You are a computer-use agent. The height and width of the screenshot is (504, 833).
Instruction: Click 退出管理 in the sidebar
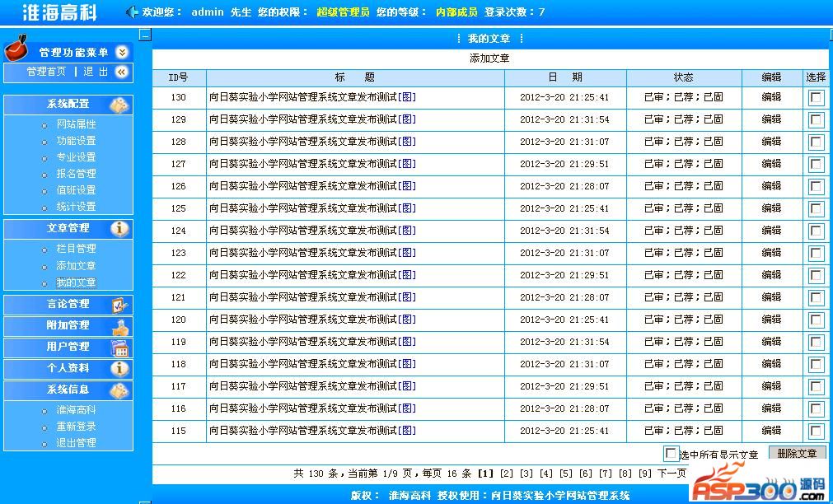(x=76, y=443)
